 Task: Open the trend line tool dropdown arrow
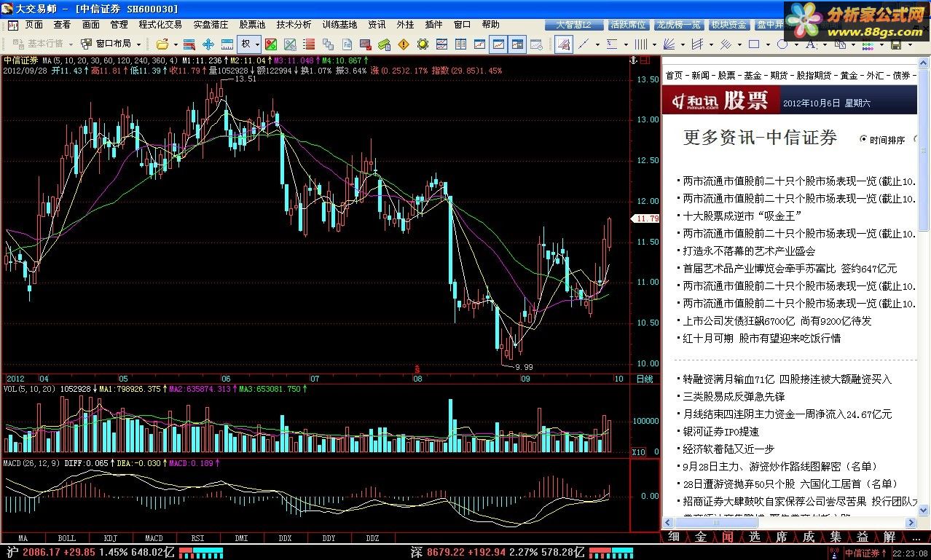pyautogui.click(x=597, y=44)
